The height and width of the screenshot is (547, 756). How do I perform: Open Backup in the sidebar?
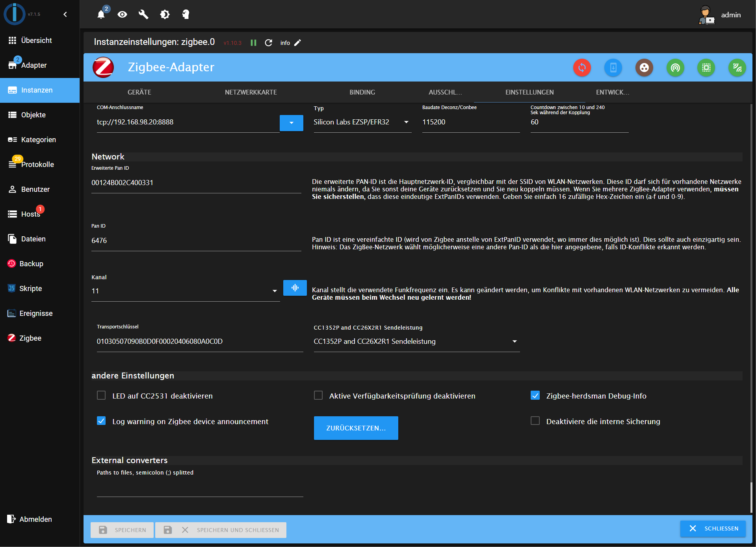(x=40, y=263)
